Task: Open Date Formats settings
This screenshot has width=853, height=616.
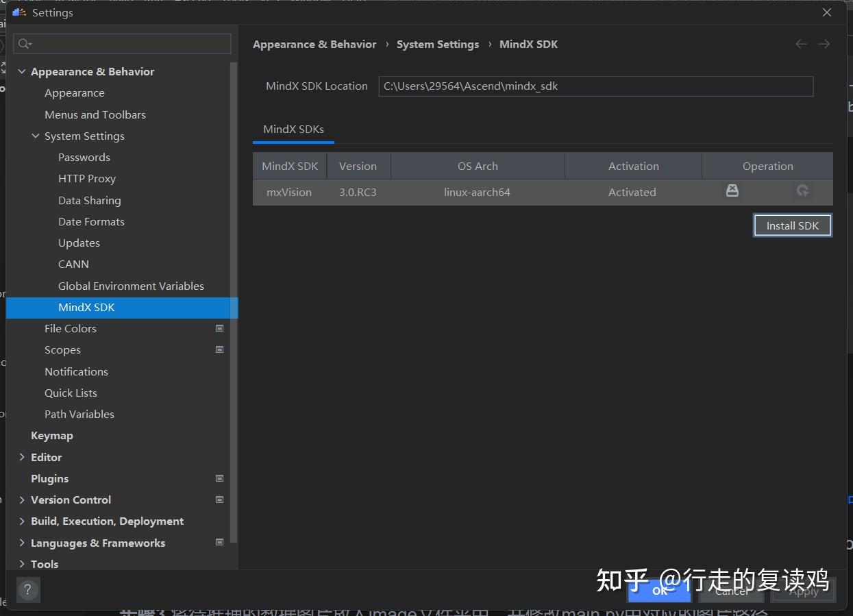Action: coord(91,221)
